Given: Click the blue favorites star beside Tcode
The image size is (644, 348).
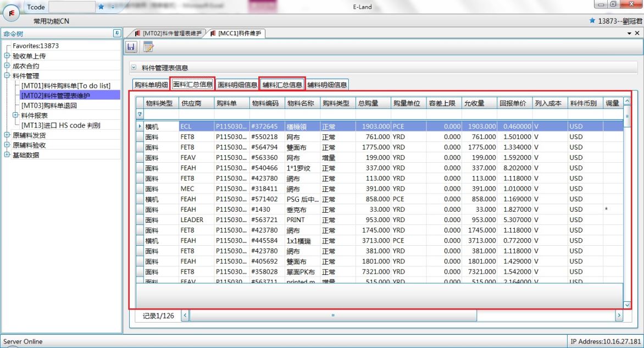Looking at the screenshot, I should click(x=101, y=7).
